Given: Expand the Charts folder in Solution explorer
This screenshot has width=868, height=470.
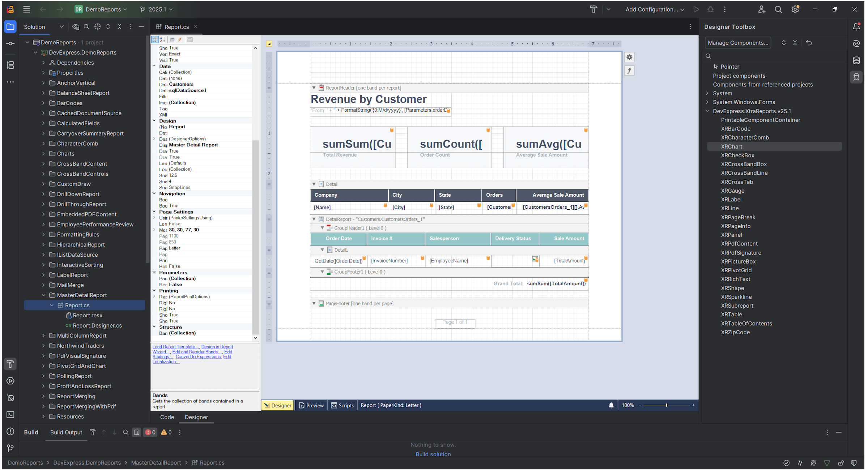Looking at the screenshot, I should click(43, 153).
